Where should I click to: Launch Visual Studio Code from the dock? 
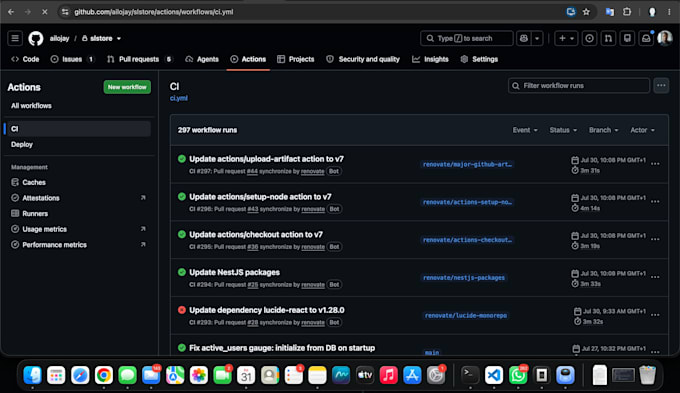coord(494,375)
